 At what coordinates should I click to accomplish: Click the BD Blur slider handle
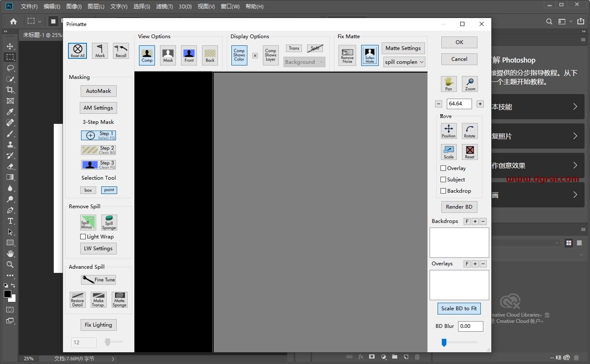[444, 343]
